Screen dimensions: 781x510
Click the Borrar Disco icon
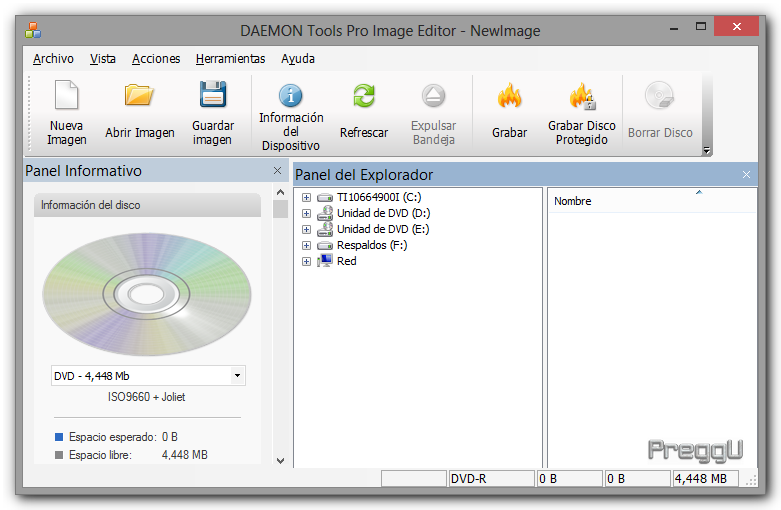pyautogui.click(x=659, y=95)
